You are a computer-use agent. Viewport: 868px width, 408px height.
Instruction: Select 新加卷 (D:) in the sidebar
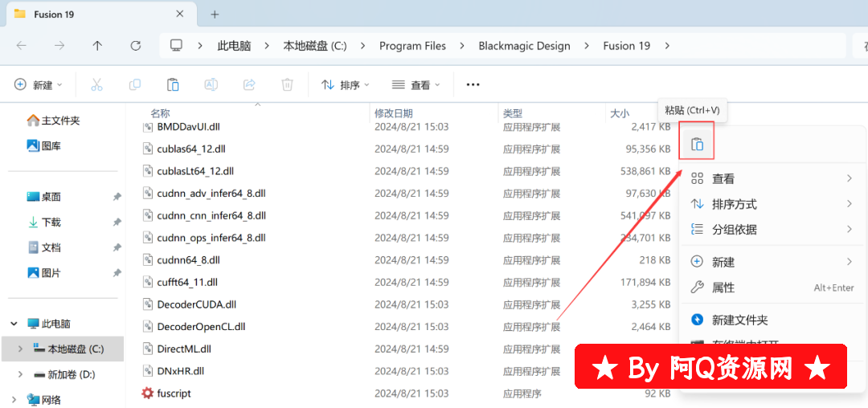coord(72,374)
